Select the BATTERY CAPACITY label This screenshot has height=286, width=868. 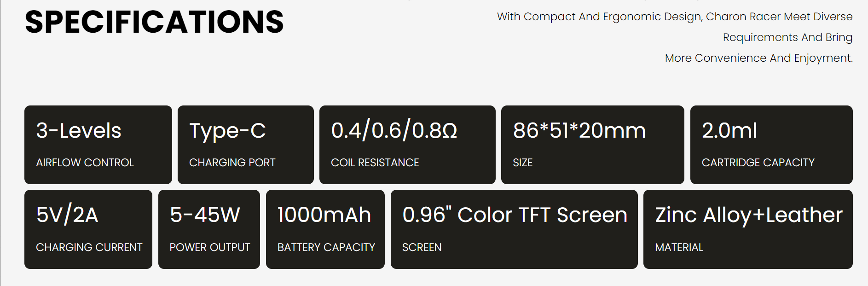(x=326, y=247)
